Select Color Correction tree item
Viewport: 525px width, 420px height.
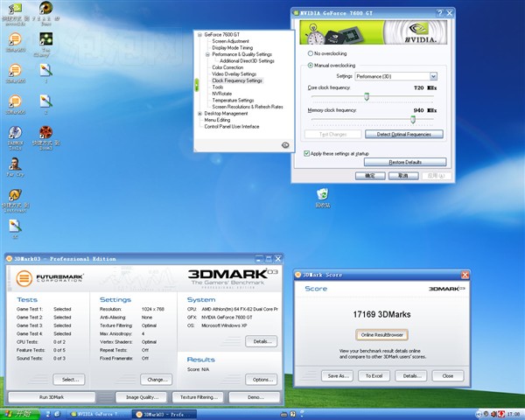[227, 67]
